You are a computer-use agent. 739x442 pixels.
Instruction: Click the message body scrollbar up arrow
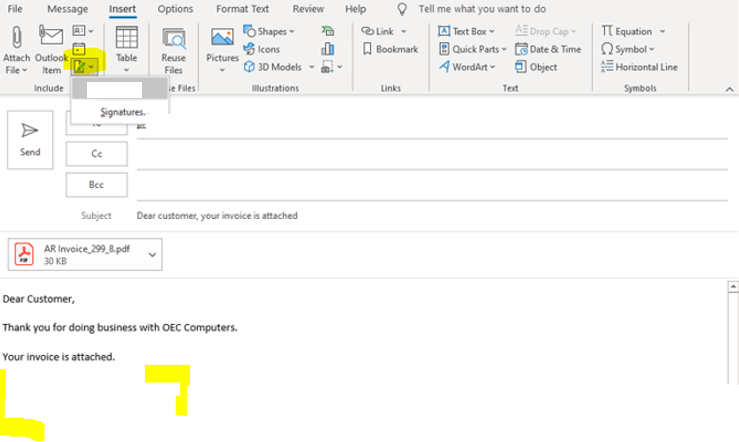(x=733, y=286)
